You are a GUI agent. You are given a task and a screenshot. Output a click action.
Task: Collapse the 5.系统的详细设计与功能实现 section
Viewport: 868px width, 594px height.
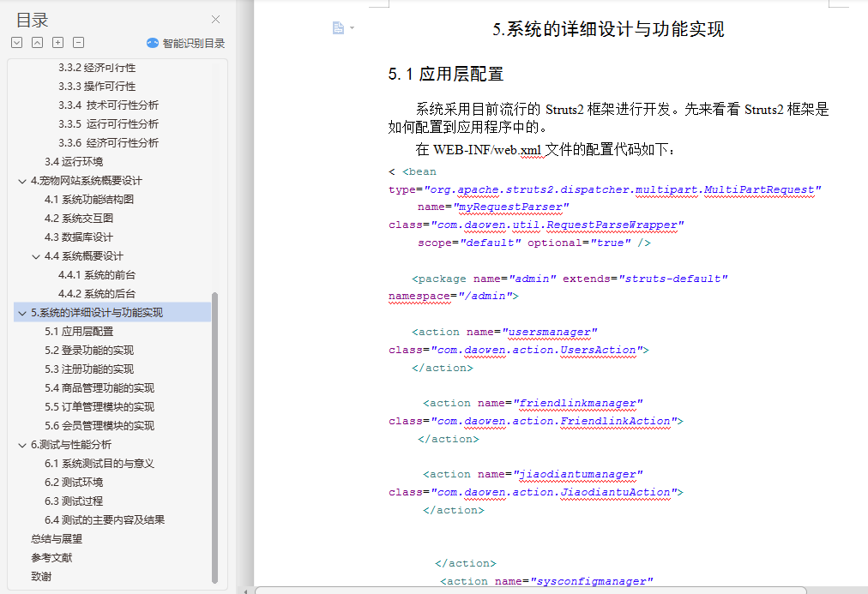coord(22,313)
